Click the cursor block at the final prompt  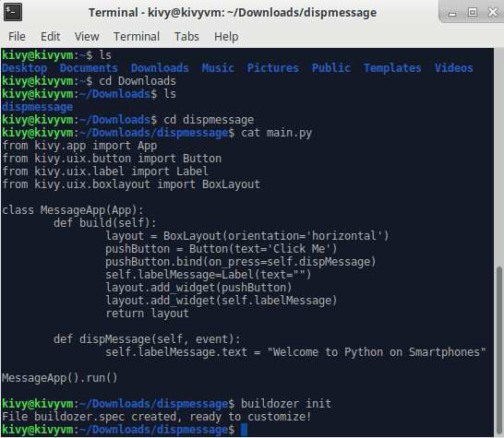click(244, 430)
